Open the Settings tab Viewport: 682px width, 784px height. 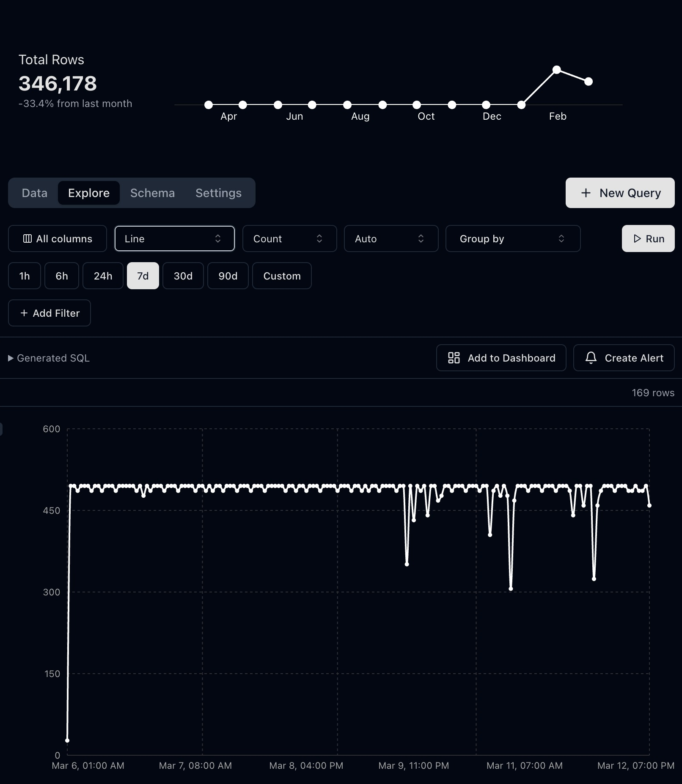point(218,193)
